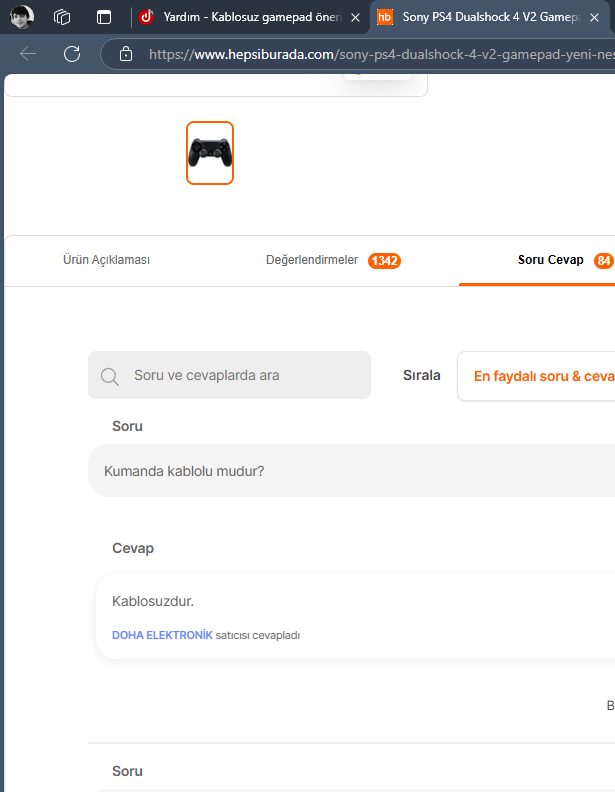Close the 'Sony PS4 Dualshock 4 V2' tab
615x792 pixels.
click(x=595, y=18)
